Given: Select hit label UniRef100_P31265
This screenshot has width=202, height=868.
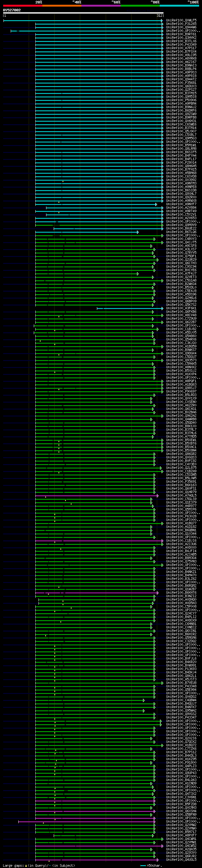Looking at the screenshot, I should point(181,24).
